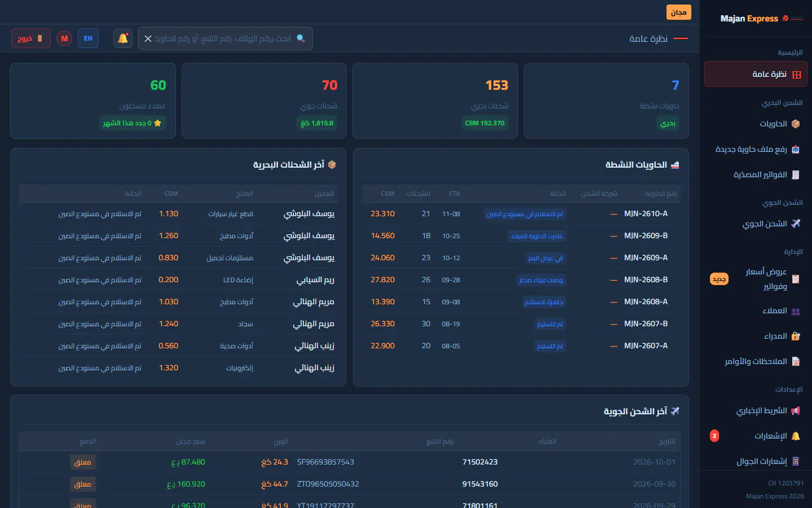812x508 pixels.
Task: Click the معلق badge for tracking SF96693857543
Action: [83, 462]
